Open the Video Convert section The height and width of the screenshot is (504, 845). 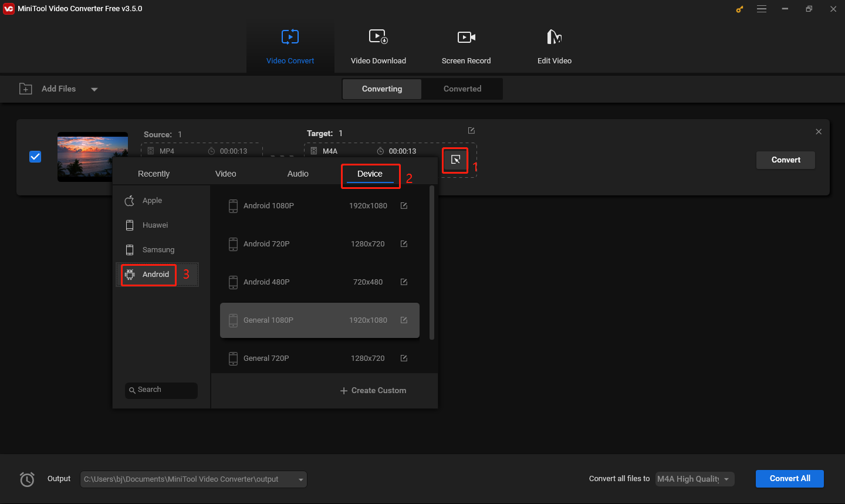click(290, 48)
